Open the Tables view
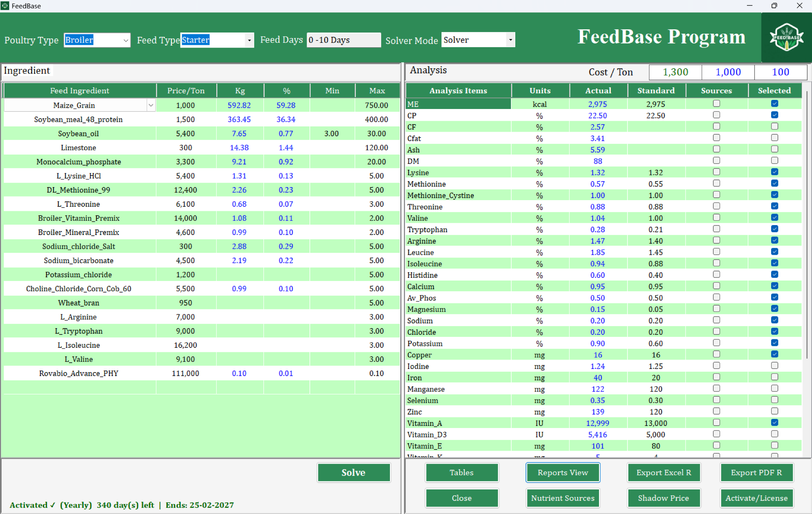 tap(461, 472)
